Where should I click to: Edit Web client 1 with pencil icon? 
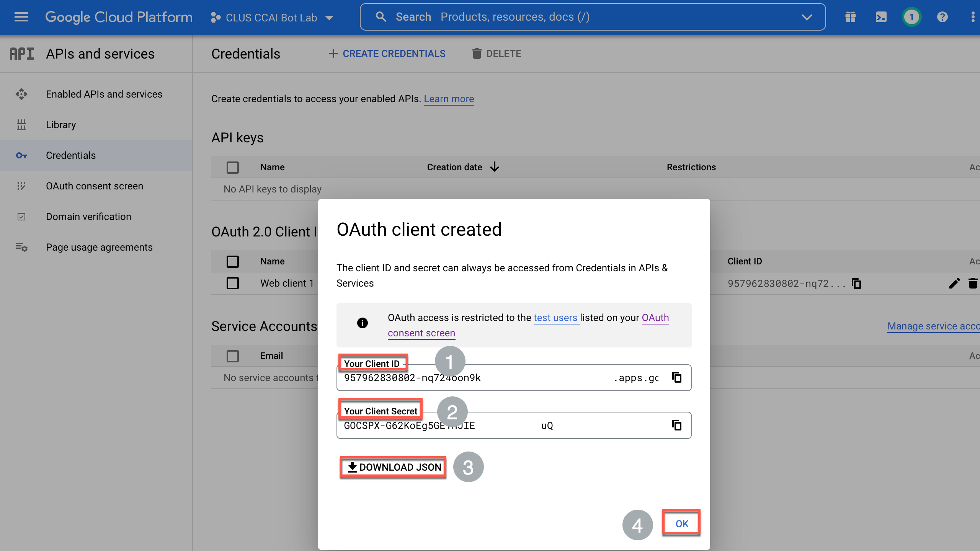(x=954, y=284)
